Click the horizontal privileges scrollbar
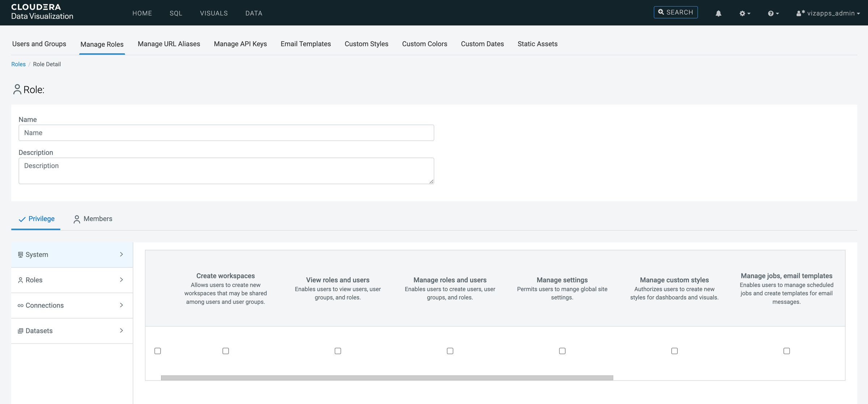 (x=387, y=378)
